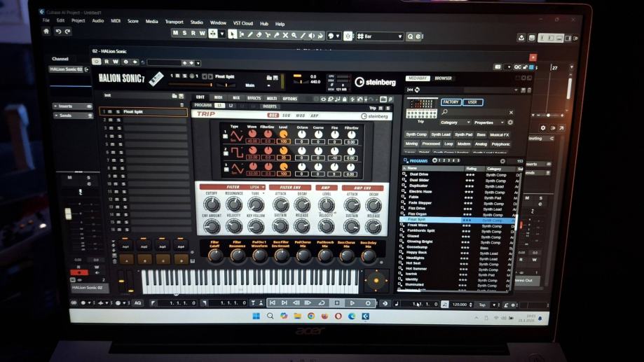Open the VST Cloud menu
The image size is (644, 362).
[242, 23]
